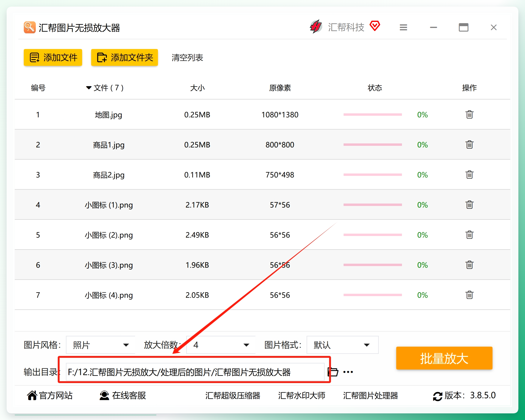Click 原像素 column header
Screen dimensions: 525x420
pos(280,88)
